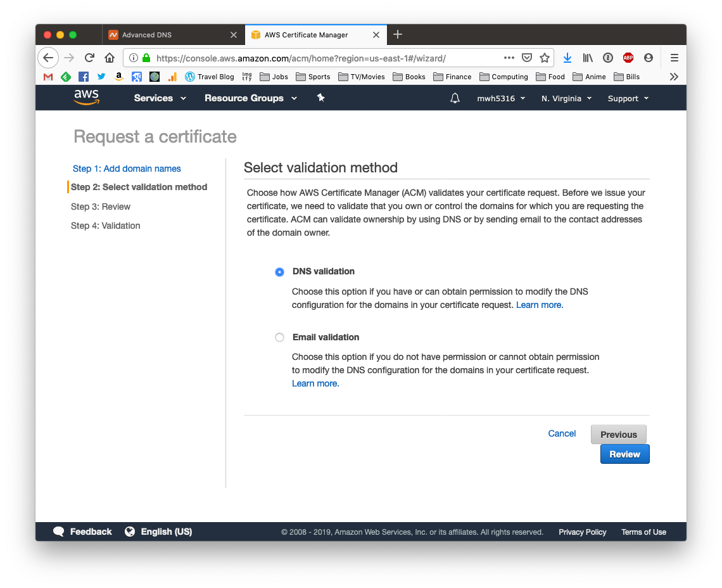Open Anime bookmarks folder
The height and width of the screenshot is (588, 722).
point(590,77)
